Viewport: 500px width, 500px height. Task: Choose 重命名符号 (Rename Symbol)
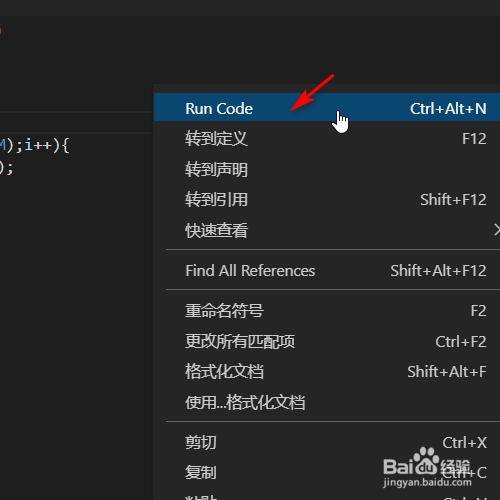click(x=327, y=311)
